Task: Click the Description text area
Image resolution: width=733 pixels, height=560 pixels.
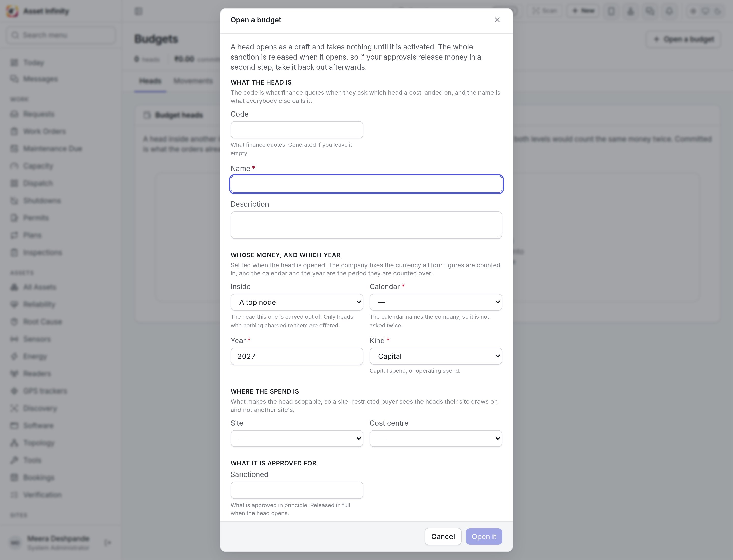Action: (x=366, y=225)
